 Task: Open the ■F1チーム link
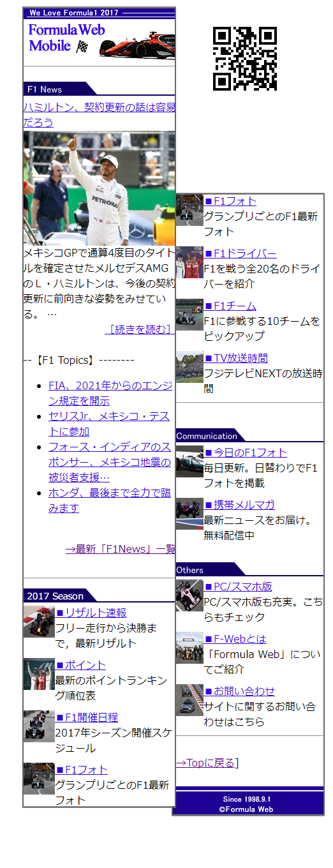(x=230, y=306)
